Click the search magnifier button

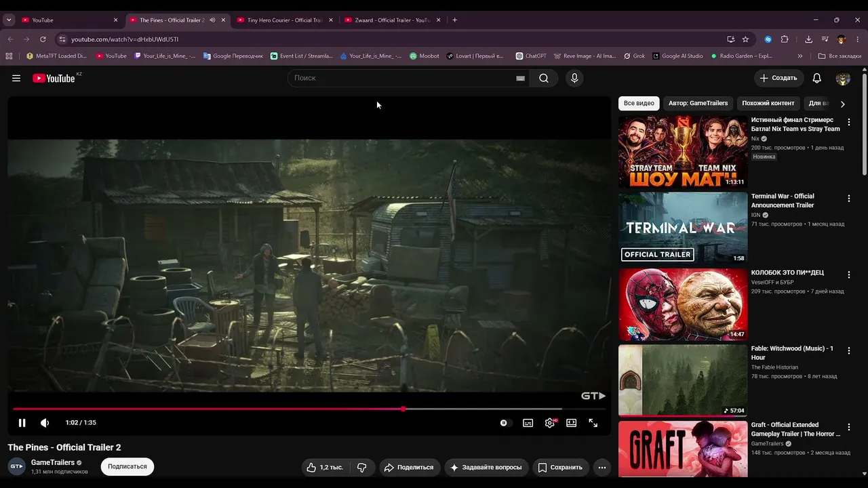click(544, 78)
